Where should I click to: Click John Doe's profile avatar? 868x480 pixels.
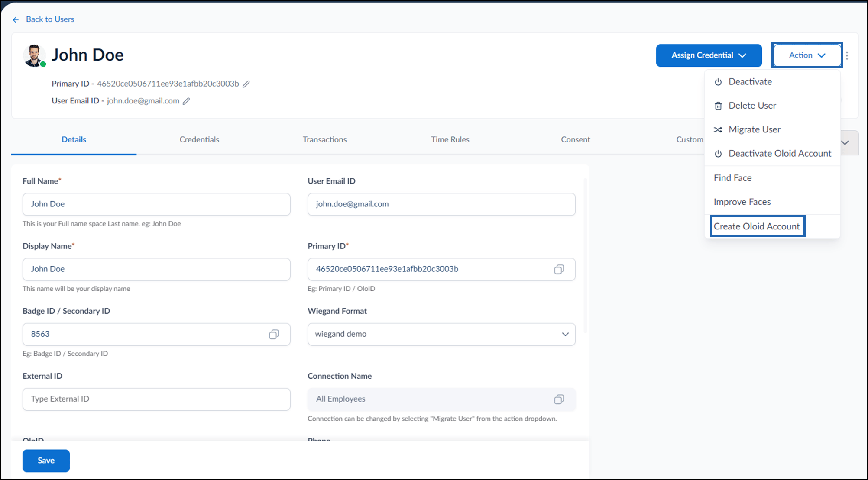click(34, 55)
